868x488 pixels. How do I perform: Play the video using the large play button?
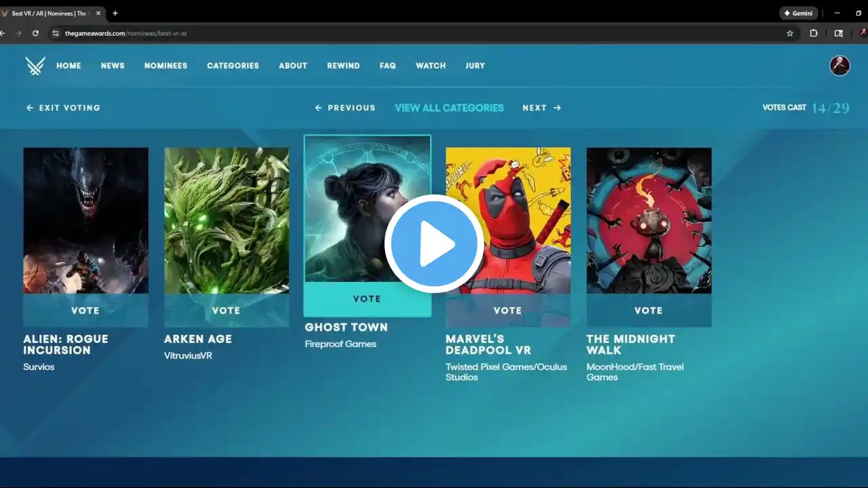(x=434, y=244)
